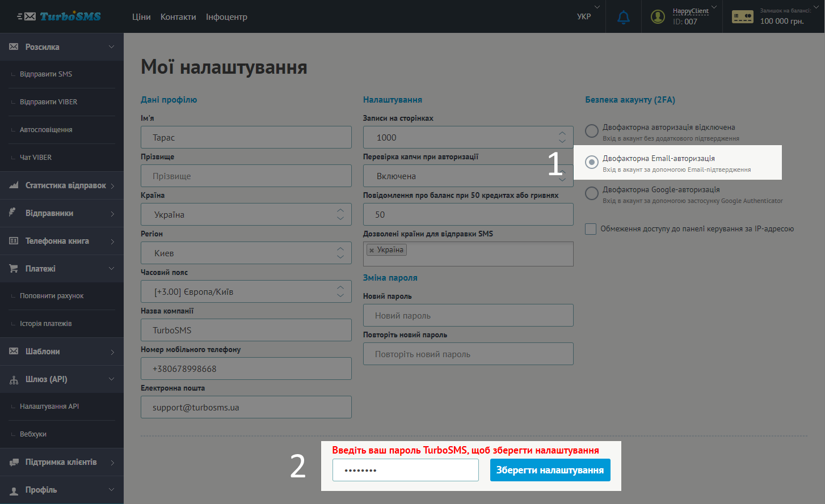Collapse the Шлюз (API) section
Image resolution: width=825 pixels, height=504 pixels.
coord(112,379)
